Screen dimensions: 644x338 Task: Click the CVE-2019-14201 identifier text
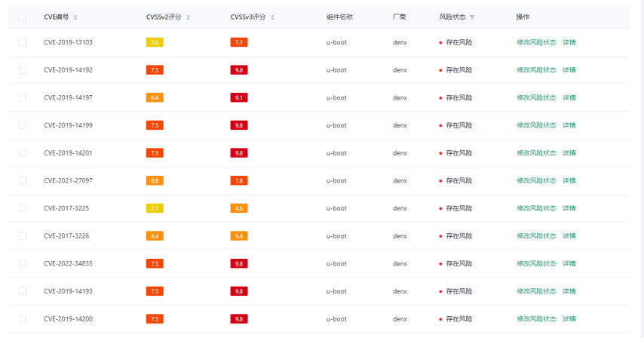point(68,153)
